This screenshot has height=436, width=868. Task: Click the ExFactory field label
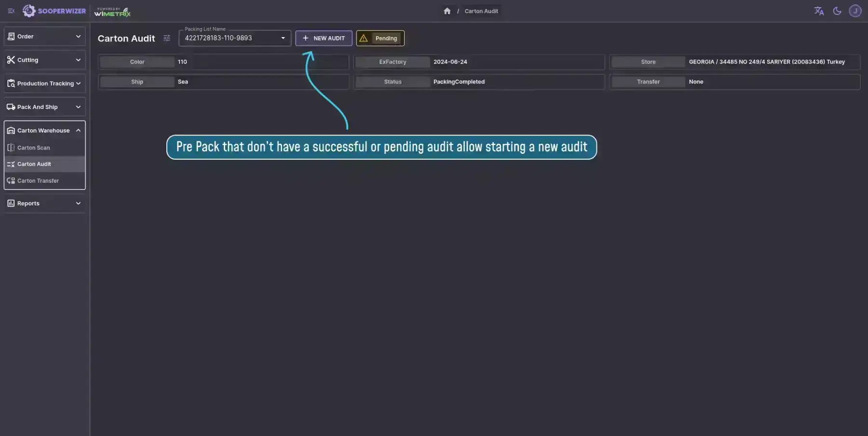(x=393, y=62)
